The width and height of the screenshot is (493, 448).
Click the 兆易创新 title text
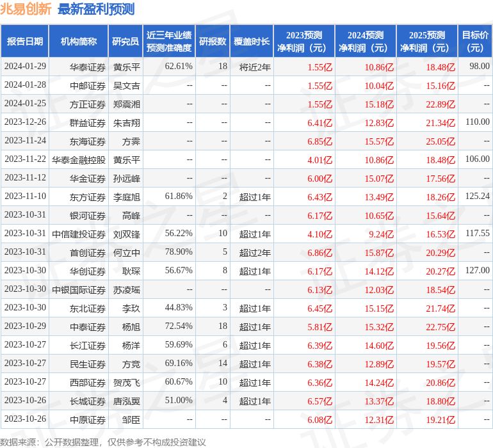tap(26, 9)
